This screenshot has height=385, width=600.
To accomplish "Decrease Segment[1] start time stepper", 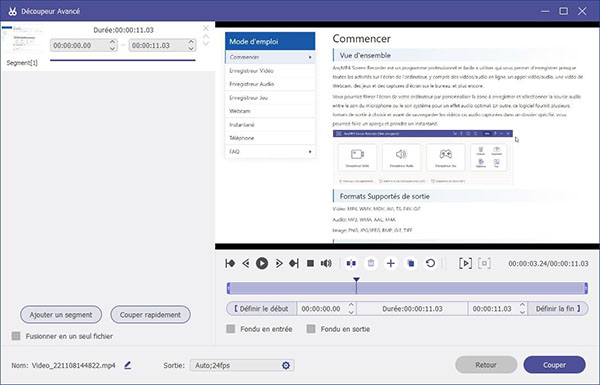I will coord(112,48).
